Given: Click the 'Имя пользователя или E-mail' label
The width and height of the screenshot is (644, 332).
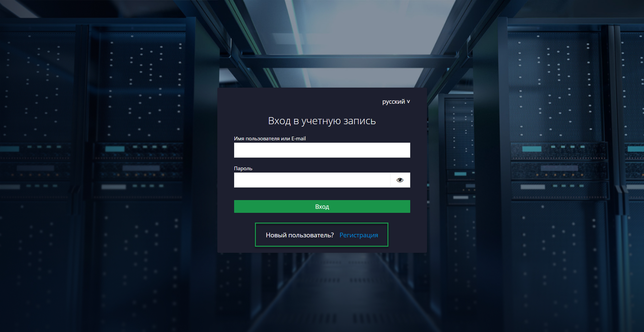Looking at the screenshot, I should [270, 138].
